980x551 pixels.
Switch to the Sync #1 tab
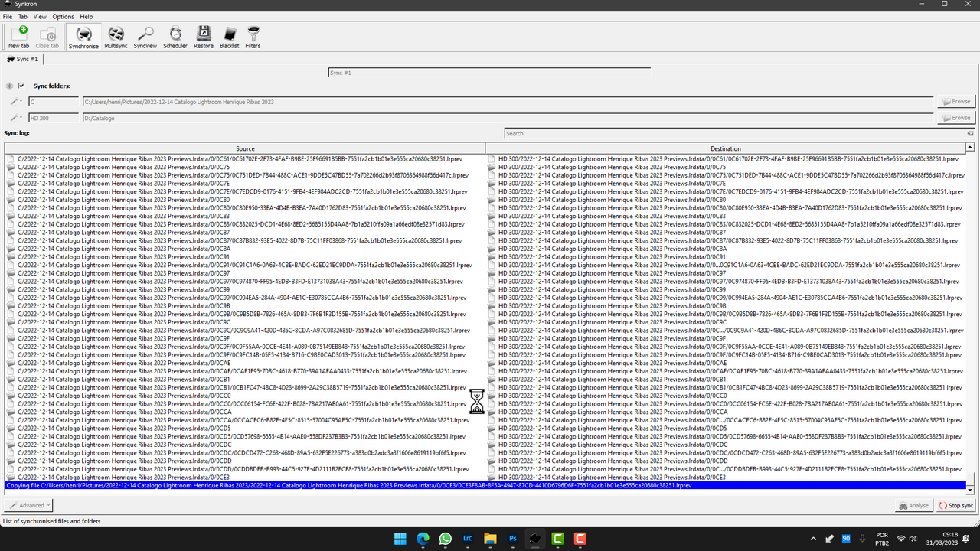23,59
